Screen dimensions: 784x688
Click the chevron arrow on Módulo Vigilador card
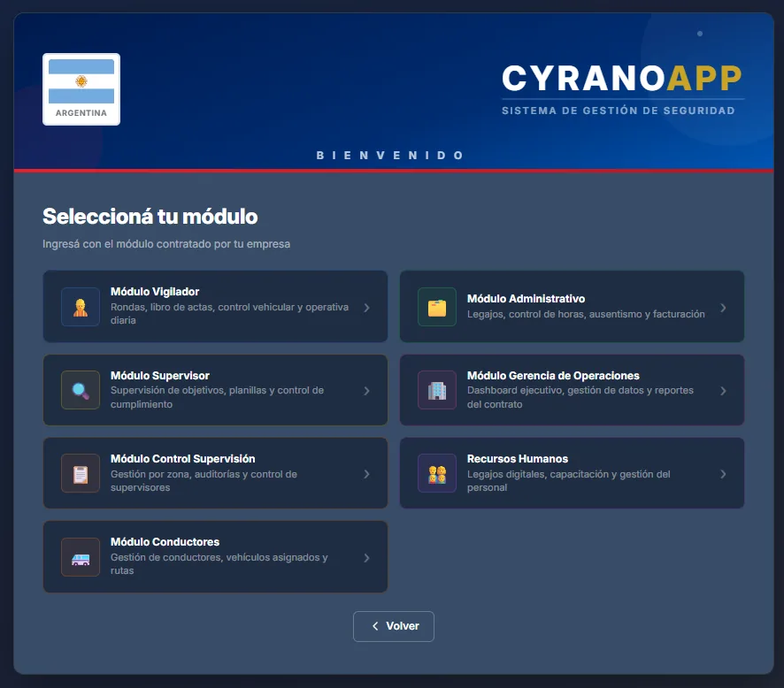[366, 308]
